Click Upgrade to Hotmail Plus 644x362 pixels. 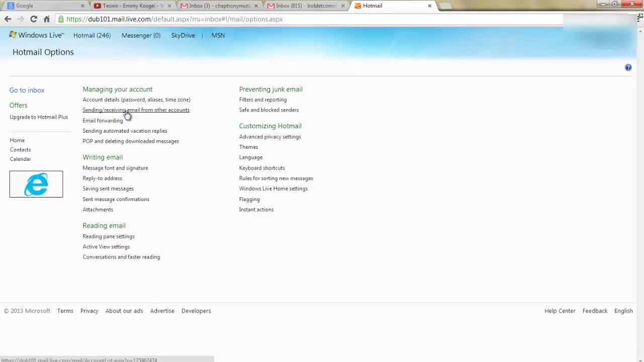coord(39,117)
